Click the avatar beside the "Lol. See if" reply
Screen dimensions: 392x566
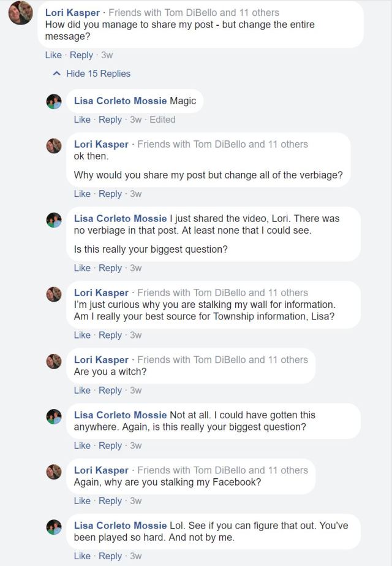click(x=54, y=527)
